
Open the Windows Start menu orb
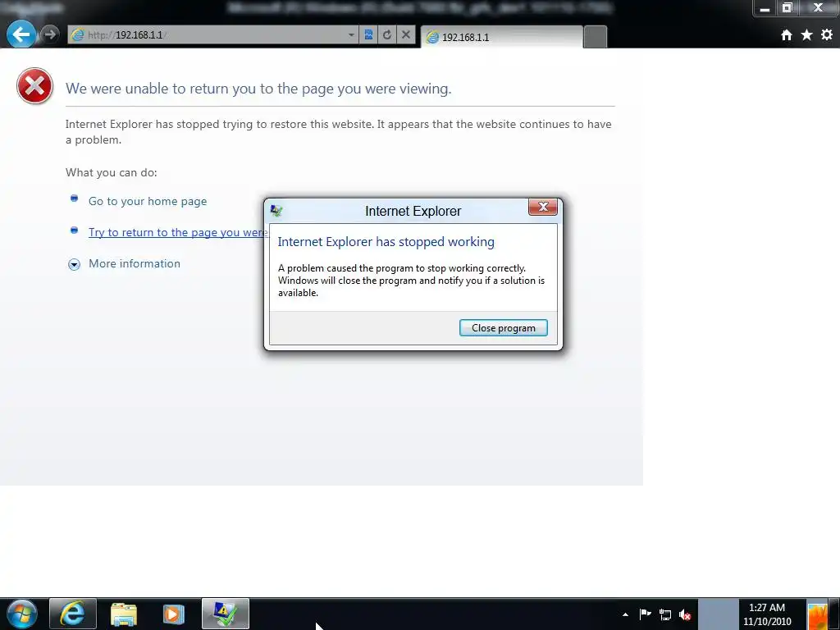tap(22, 614)
